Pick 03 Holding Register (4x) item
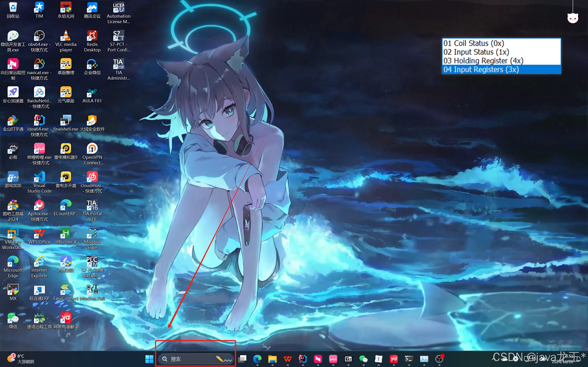The width and height of the screenshot is (588, 367). [483, 61]
